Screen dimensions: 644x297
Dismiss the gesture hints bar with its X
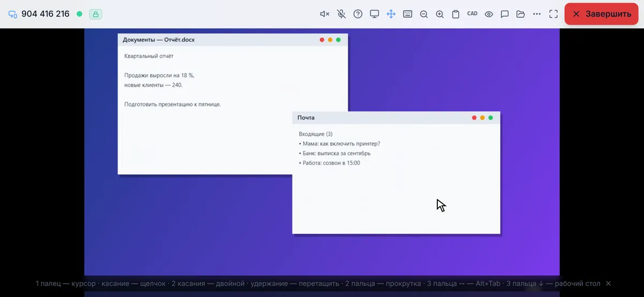tap(608, 284)
